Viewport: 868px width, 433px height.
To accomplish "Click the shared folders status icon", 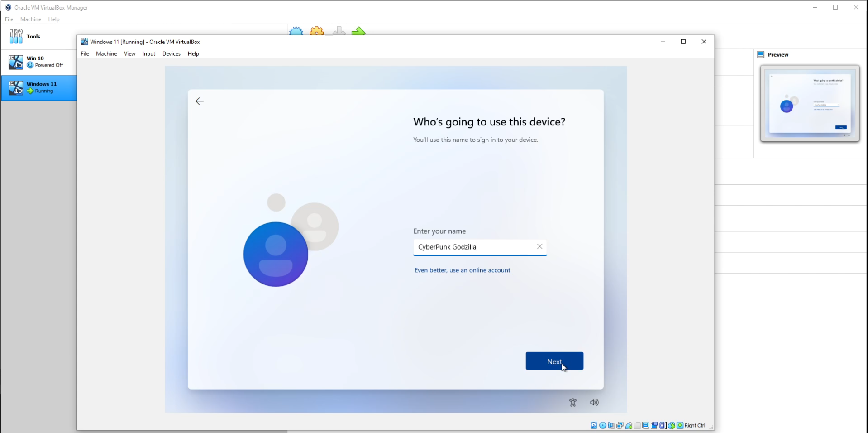I will click(637, 425).
